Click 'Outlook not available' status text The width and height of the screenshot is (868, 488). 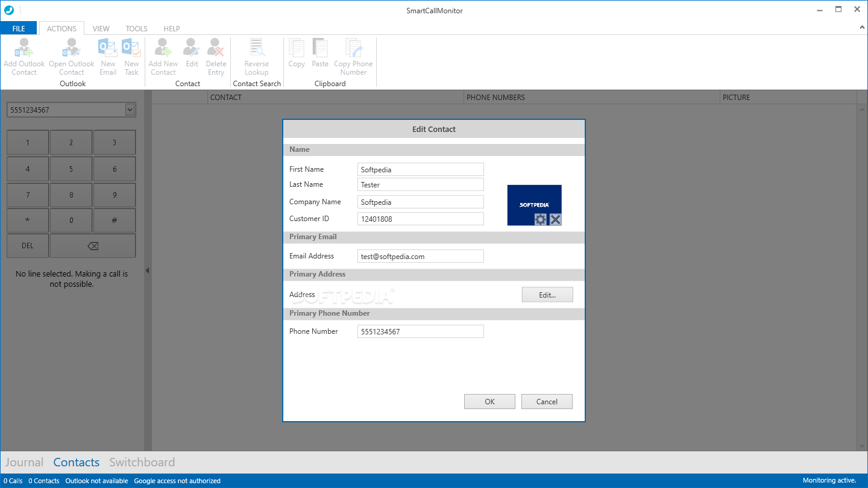click(x=96, y=481)
